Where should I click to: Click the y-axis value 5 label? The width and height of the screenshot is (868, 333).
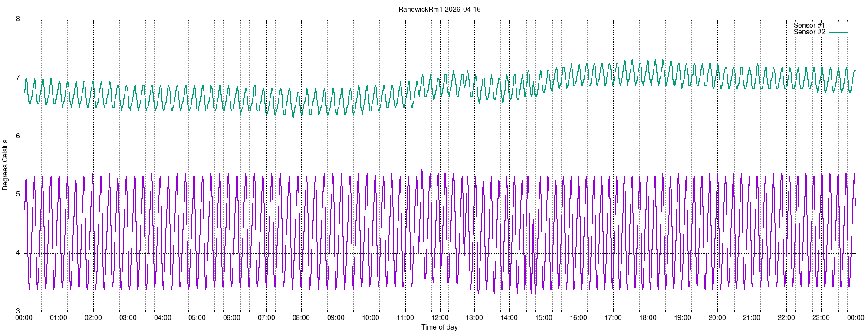pyautogui.click(x=18, y=195)
